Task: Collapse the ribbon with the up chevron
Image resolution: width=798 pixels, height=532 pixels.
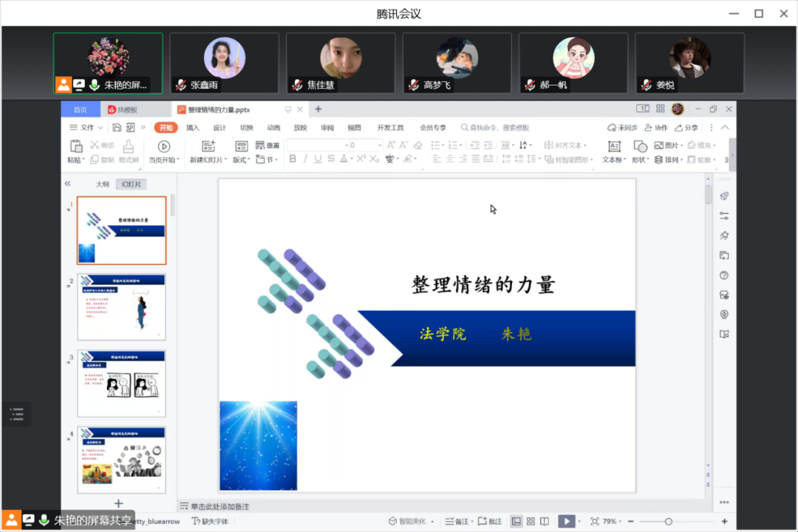Action: pos(725,127)
